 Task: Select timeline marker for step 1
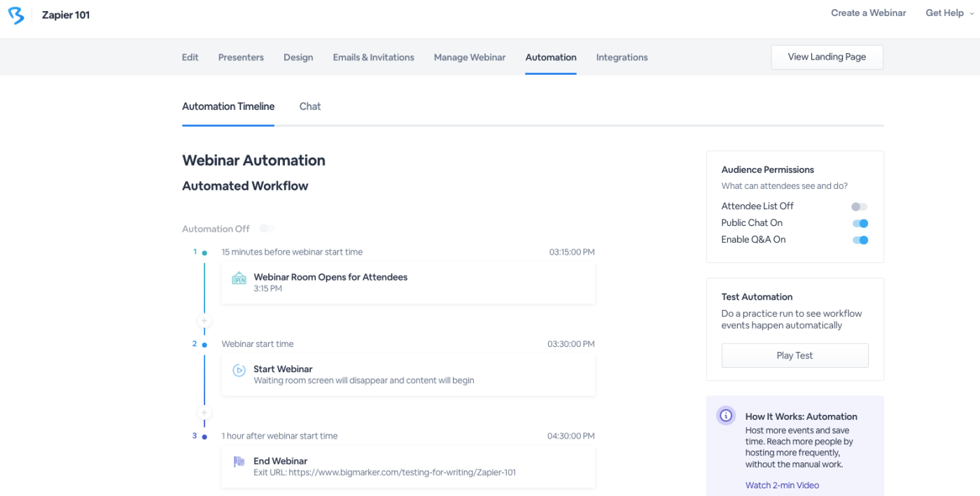(x=204, y=253)
